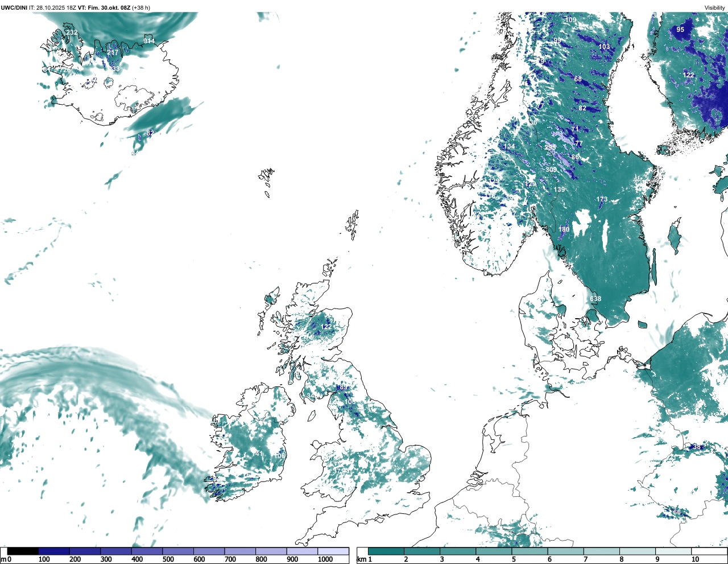
Task: Click the '134' value over Norway
Action: click(x=509, y=147)
